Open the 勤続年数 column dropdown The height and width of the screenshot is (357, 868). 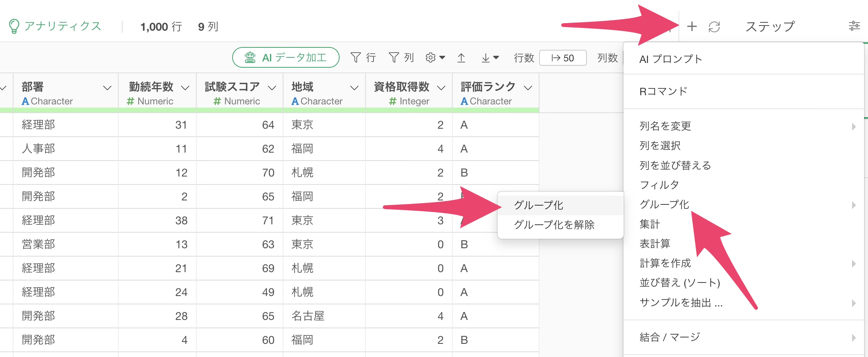coord(185,88)
